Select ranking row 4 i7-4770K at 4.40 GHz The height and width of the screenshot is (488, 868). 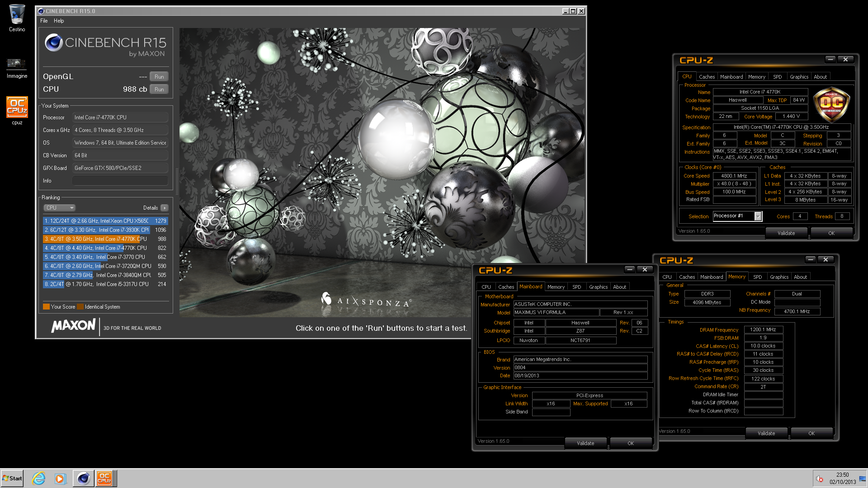105,248
